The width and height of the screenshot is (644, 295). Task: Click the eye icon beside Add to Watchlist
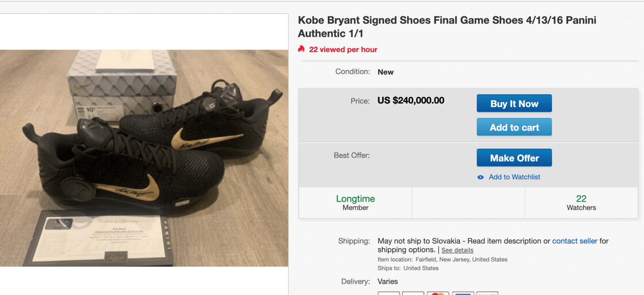click(480, 177)
